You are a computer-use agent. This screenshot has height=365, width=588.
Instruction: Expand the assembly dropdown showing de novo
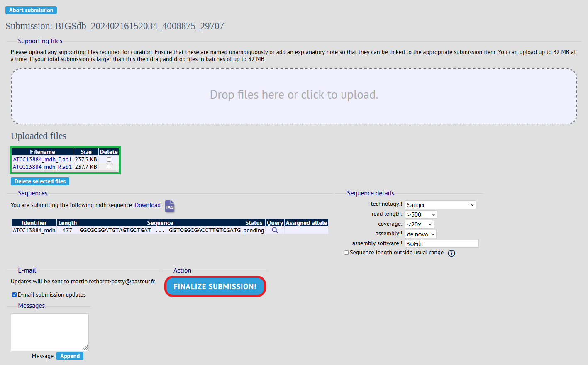click(x=420, y=234)
